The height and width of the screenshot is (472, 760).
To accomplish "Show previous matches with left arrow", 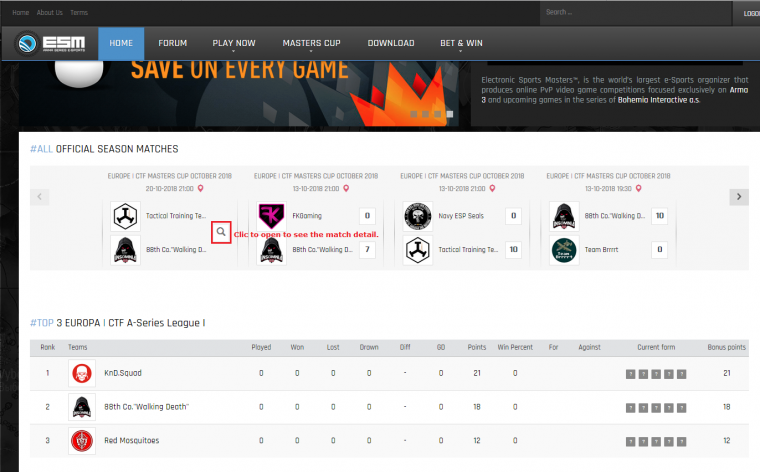I will pyautogui.click(x=40, y=197).
